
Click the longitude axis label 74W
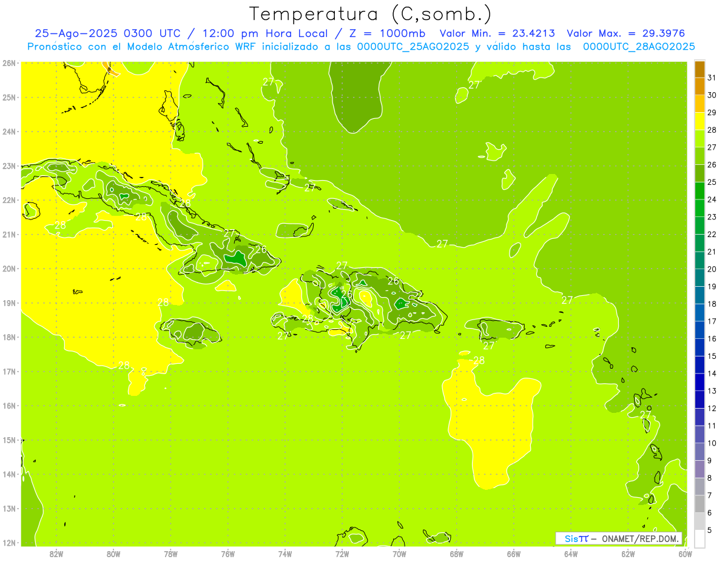285,554
